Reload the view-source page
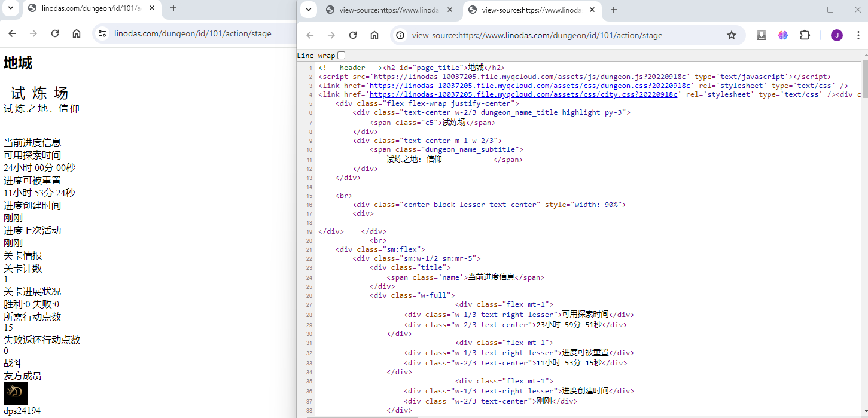Image resolution: width=868 pixels, height=418 pixels. (x=353, y=35)
